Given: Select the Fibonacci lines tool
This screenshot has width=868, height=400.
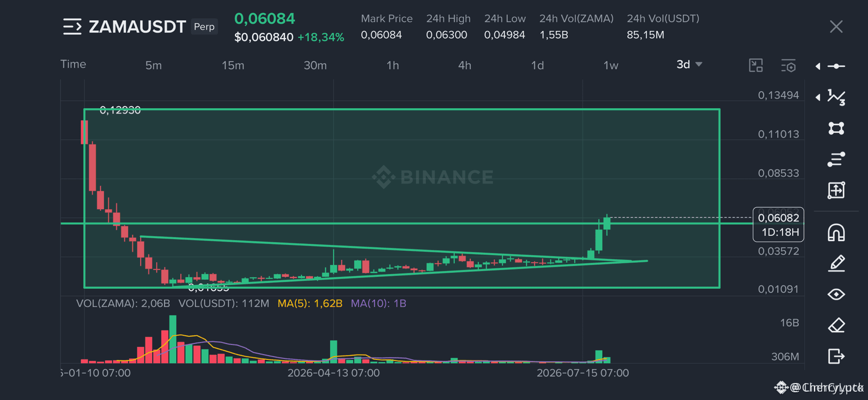Looking at the screenshot, I should pyautogui.click(x=837, y=159).
